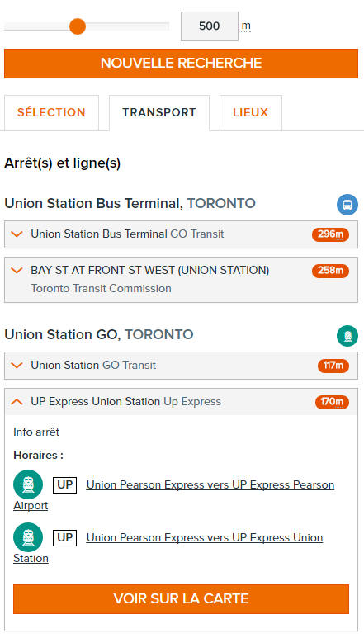Collapse UP Express Union Station stop details
Image resolution: width=364 pixels, height=638 pixels.
pos(181,402)
